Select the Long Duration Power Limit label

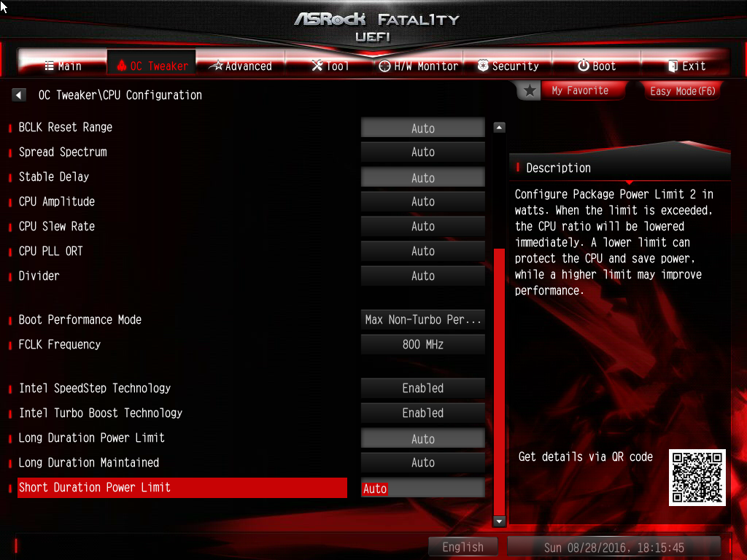91,437
